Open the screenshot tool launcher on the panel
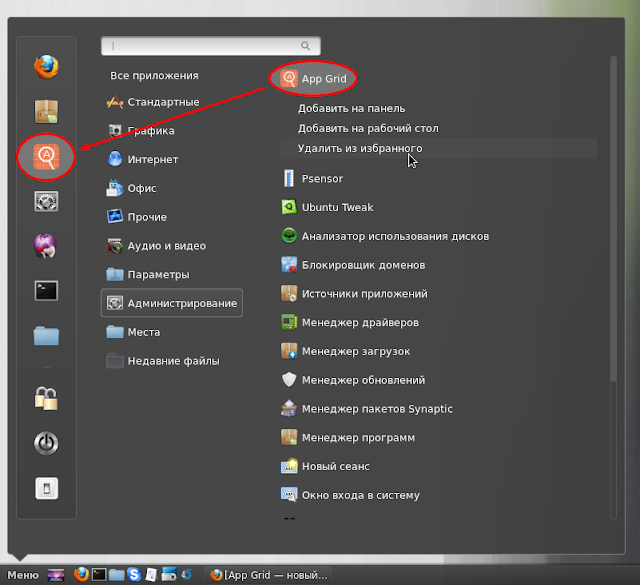Screen dimensions: 640x585 tap(169, 574)
